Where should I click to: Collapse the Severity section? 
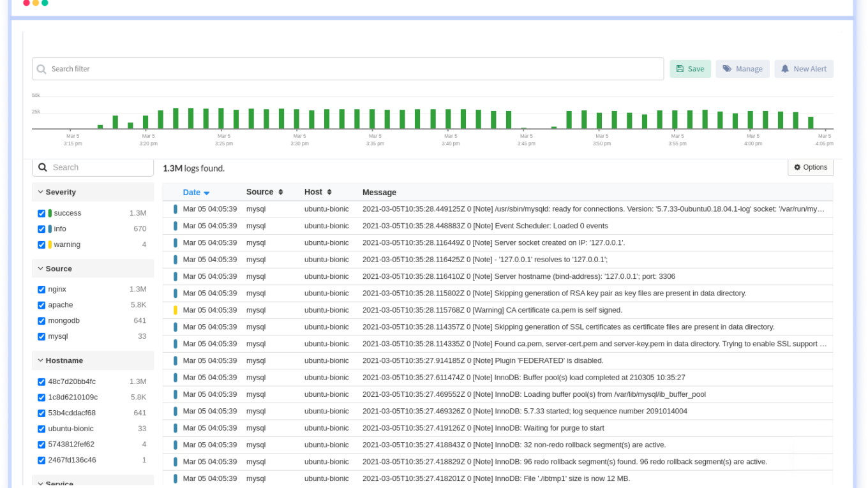click(x=93, y=192)
